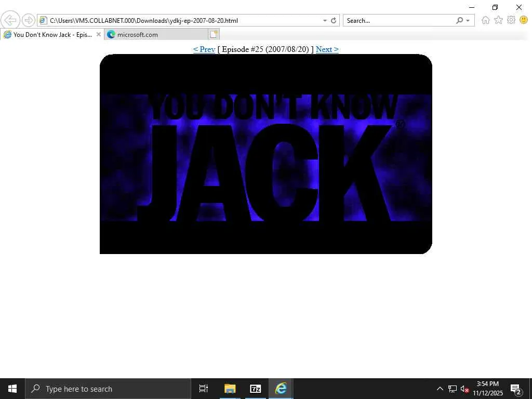Minimize the Internet Explorer window

coord(472,7)
